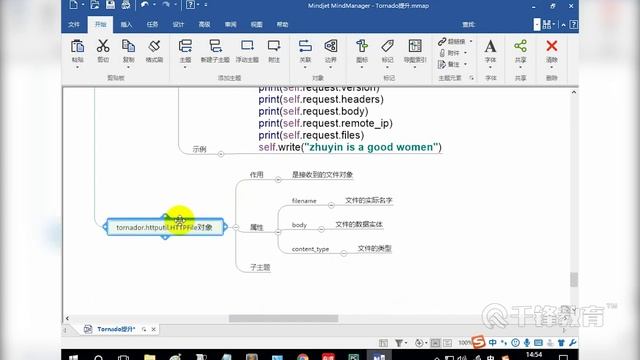640x360 pixels.
Task: Click the 边界 boundary icon
Action: click(331, 46)
